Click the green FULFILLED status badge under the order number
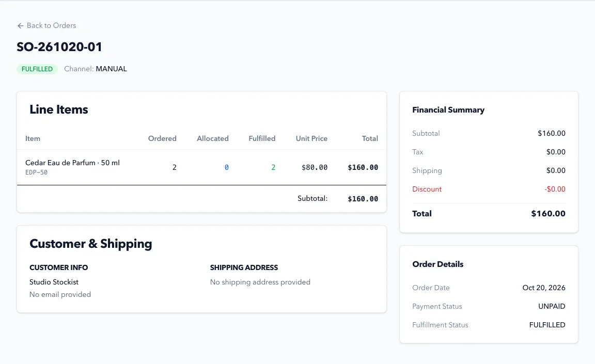595x364 pixels. (x=37, y=69)
